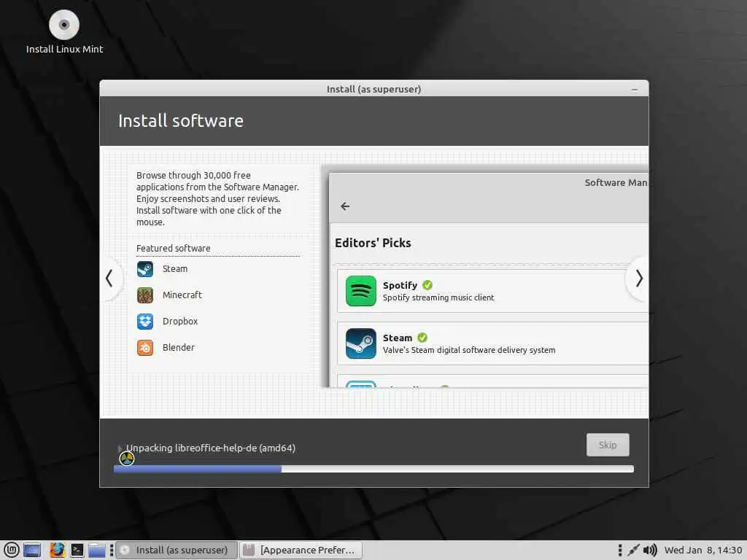
Task: Expand the installer details triangle next to Unpacking
Action: 120,448
